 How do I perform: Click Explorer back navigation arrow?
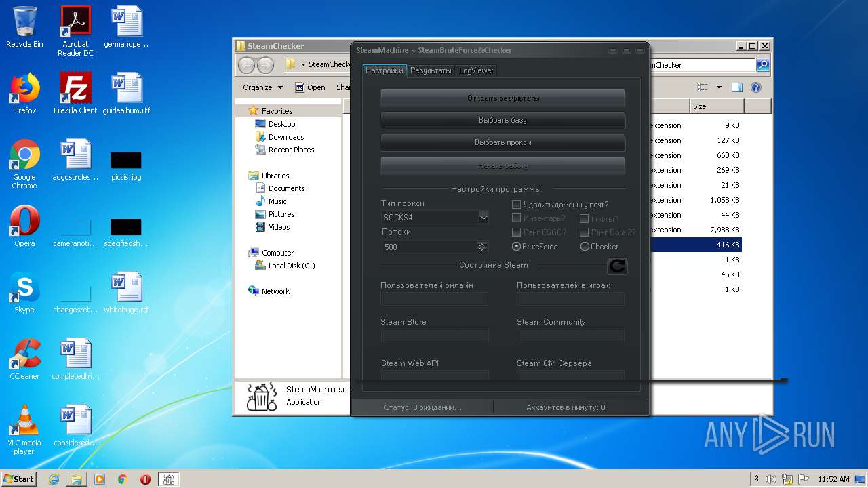pyautogui.click(x=246, y=65)
